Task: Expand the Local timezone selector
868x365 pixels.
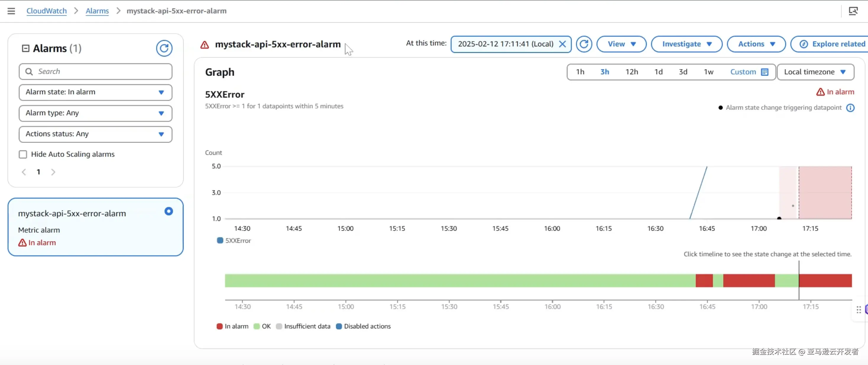Action: coord(815,72)
